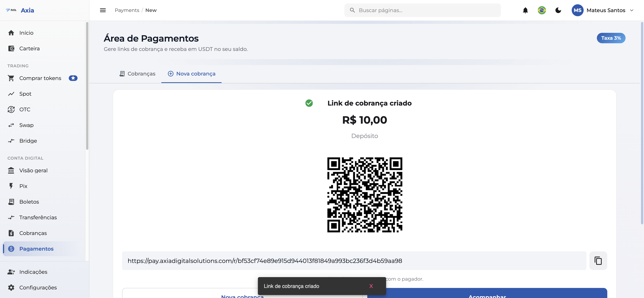Screen dimensions: 644x298
Task: Click the payment link URL field
Action: click(x=354, y=261)
